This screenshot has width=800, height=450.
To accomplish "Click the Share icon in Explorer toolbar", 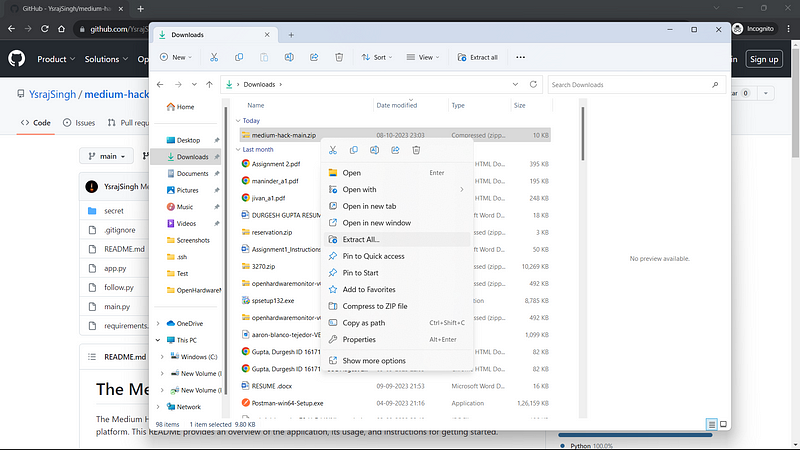I will point(314,57).
